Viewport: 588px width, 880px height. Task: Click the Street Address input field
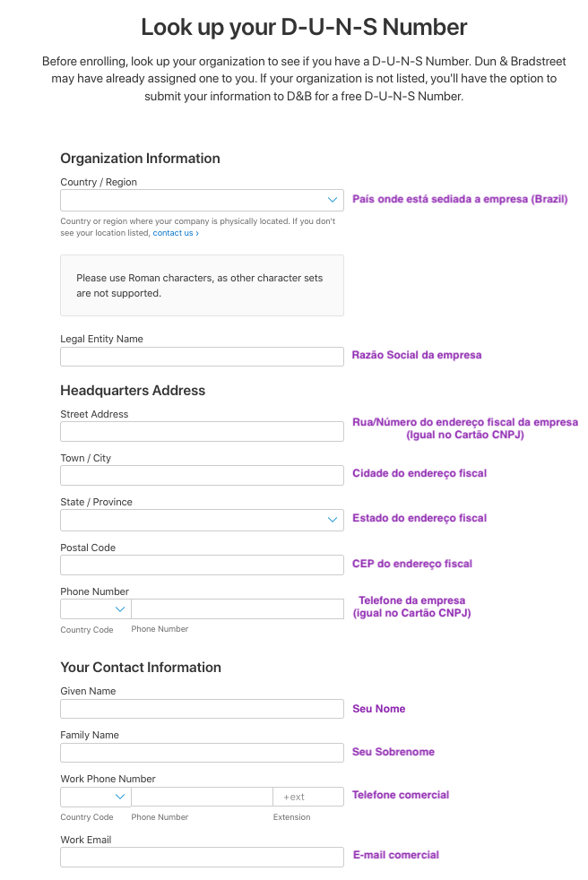[202, 432]
